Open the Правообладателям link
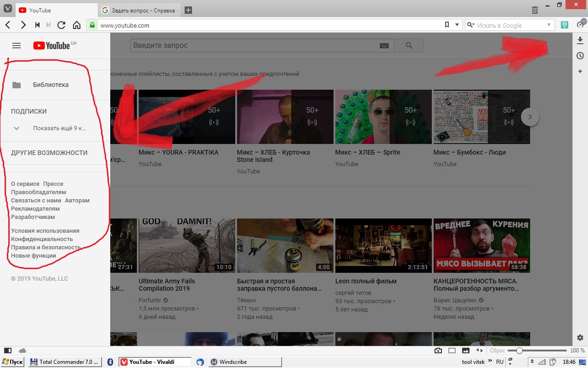The image size is (588, 368). pyautogui.click(x=39, y=192)
